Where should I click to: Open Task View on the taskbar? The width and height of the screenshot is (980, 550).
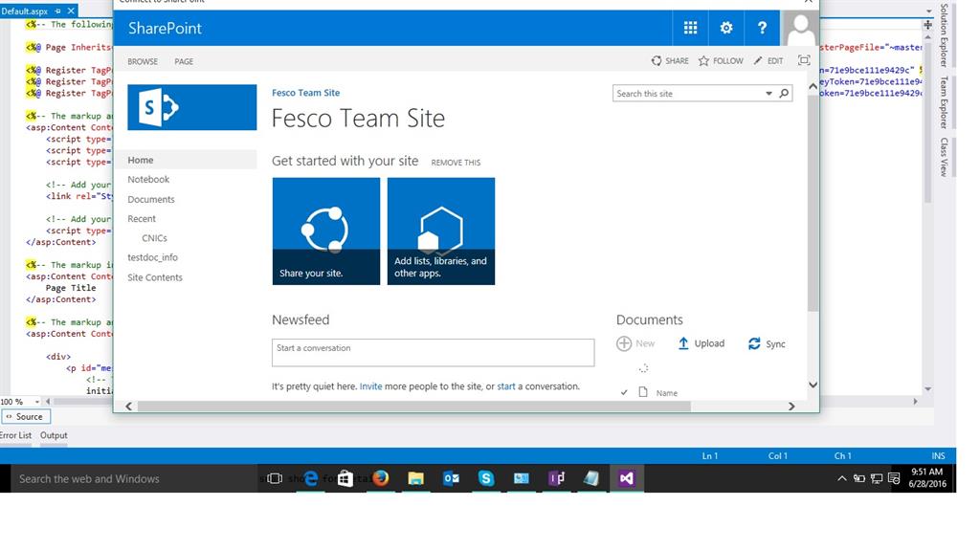[x=274, y=479]
